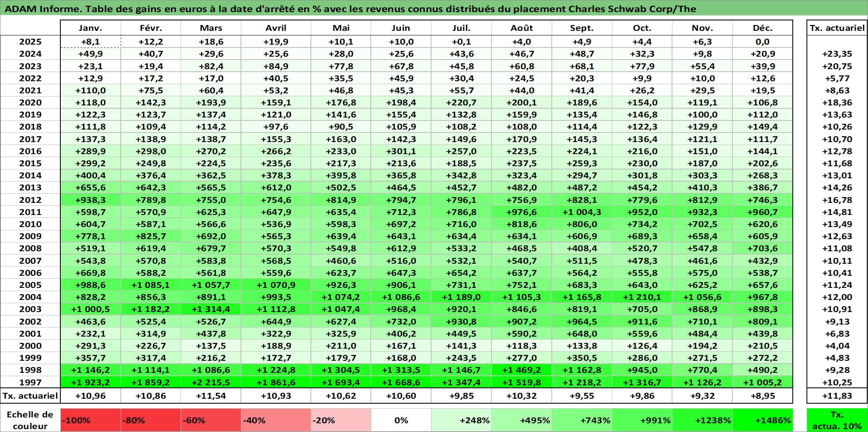868x432 pixels.
Task: Click the +301,1 value for June 2016
Action: click(x=401, y=151)
